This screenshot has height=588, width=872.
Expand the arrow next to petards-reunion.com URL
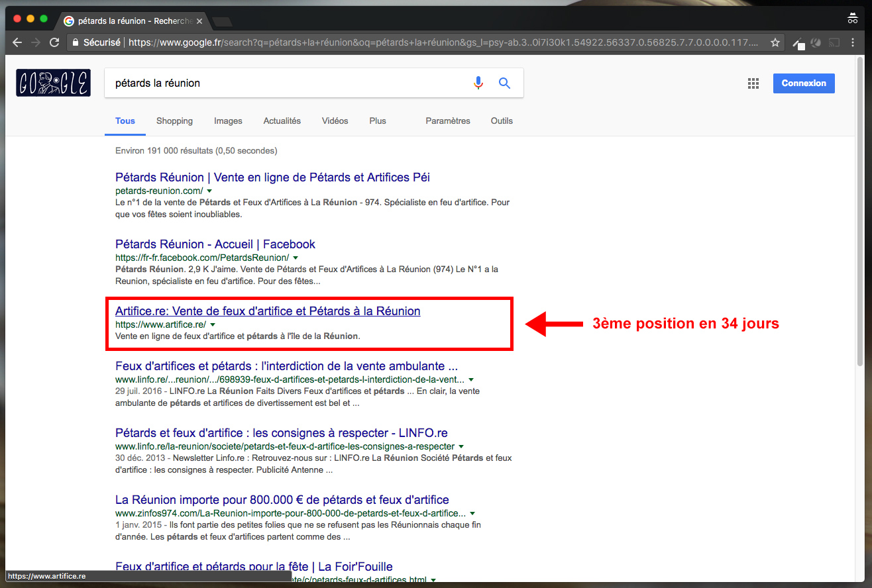click(209, 191)
